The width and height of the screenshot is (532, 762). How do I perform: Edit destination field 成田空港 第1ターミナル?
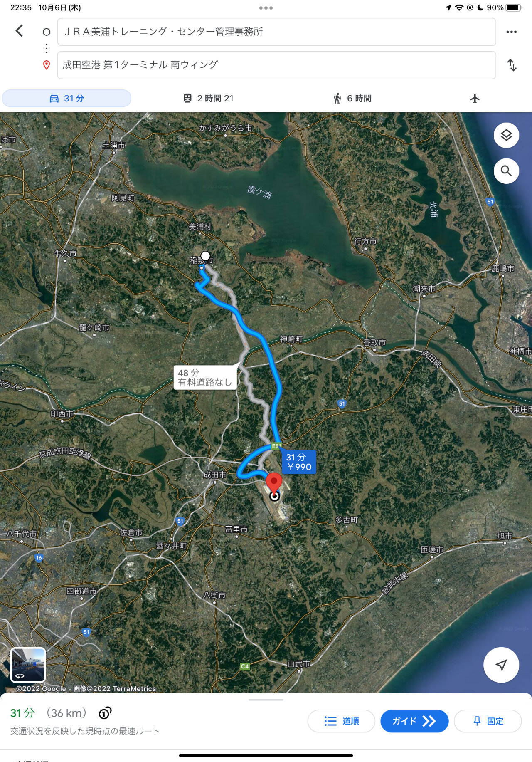tap(276, 65)
